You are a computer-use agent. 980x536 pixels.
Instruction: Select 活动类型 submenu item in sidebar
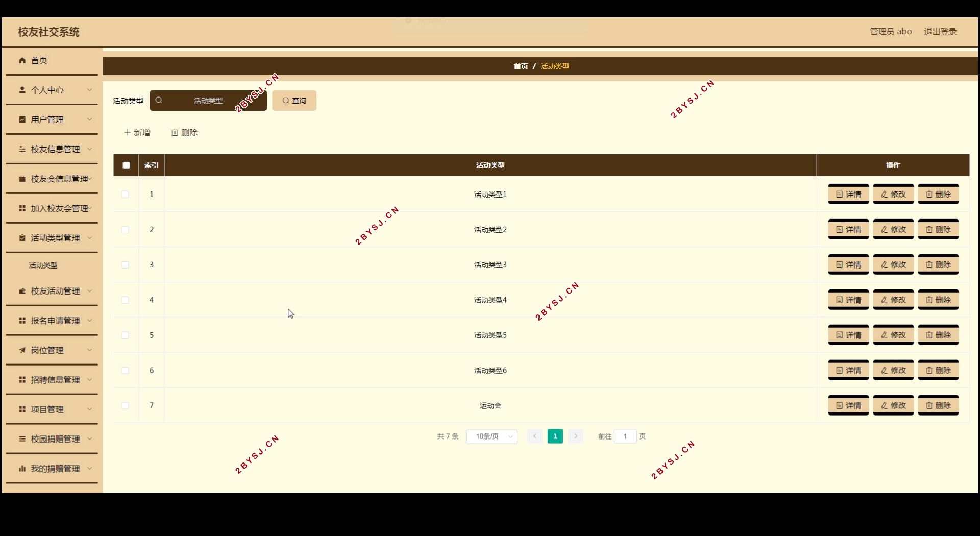click(43, 265)
